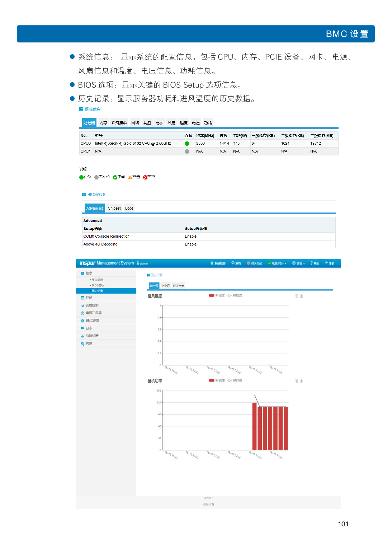
Task: Switch history range to 上个月
Action: click(165, 286)
